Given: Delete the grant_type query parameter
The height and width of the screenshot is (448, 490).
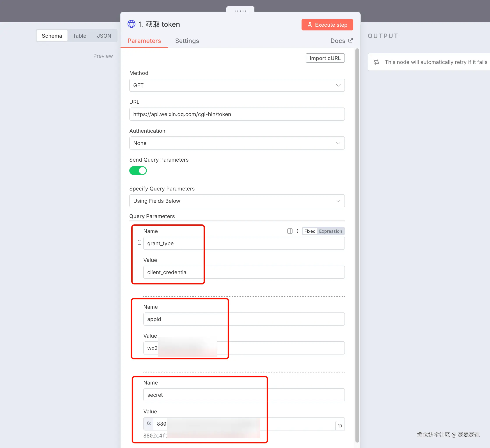Looking at the screenshot, I should (139, 242).
